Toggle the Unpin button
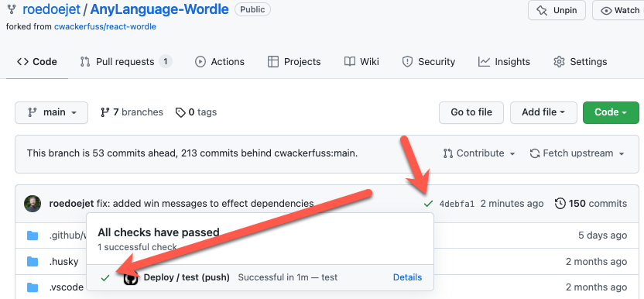Screen dimensions: 644x299 pyautogui.click(x=557, y=10)
